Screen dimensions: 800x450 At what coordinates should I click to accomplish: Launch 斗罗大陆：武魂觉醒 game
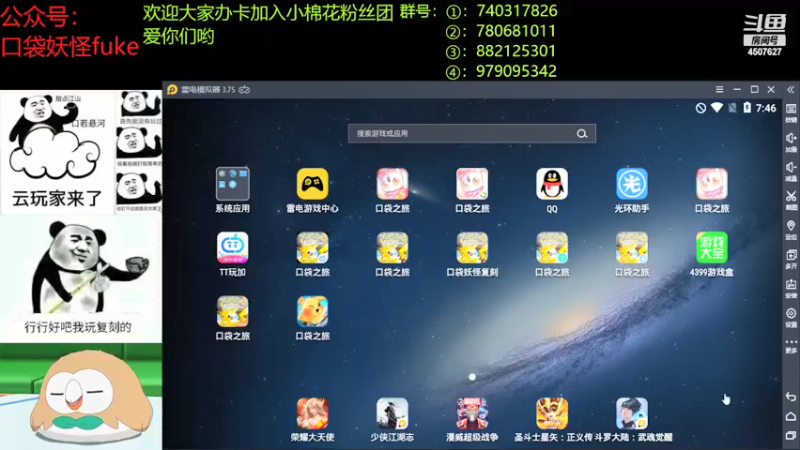(x=632, y=413)
